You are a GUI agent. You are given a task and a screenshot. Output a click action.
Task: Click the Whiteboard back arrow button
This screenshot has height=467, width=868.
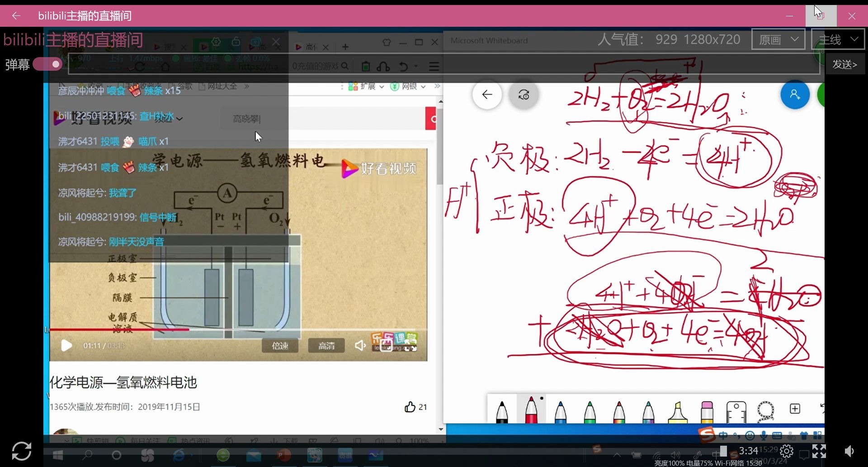487,95
